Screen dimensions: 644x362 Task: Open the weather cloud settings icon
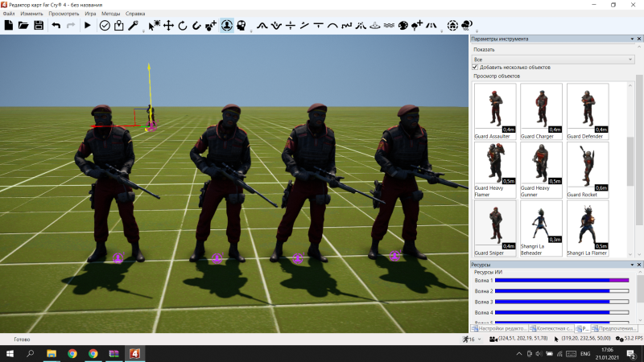[467, 26]
